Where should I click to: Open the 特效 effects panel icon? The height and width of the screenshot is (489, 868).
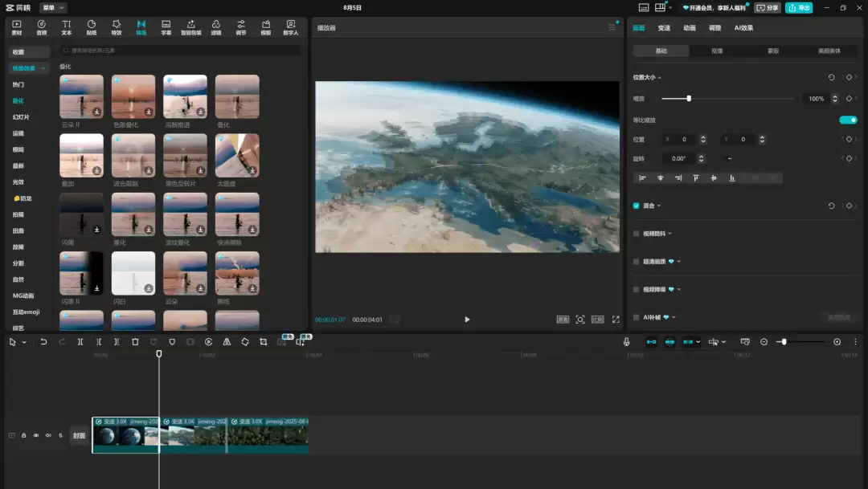click(x=117, y=27)
